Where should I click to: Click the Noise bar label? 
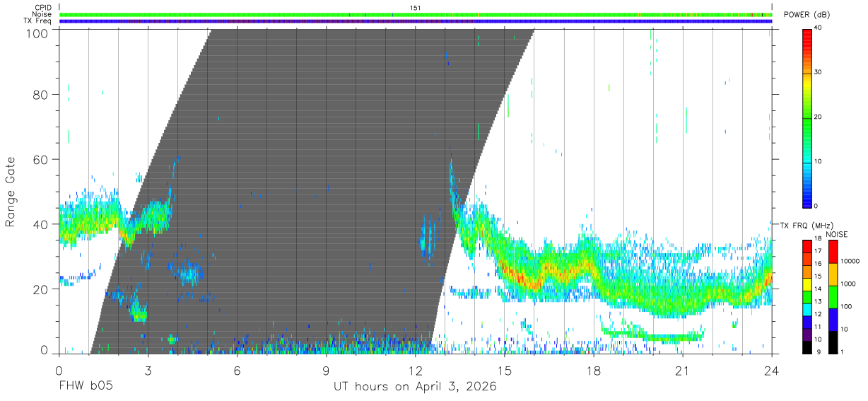(x=42, y=14)
